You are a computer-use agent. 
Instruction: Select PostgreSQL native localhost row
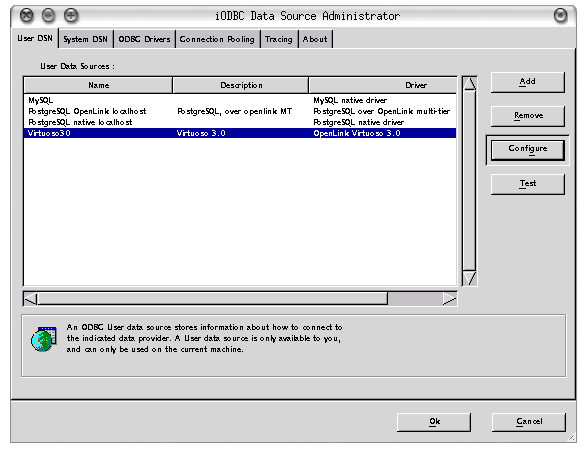[x=240, y=122]
